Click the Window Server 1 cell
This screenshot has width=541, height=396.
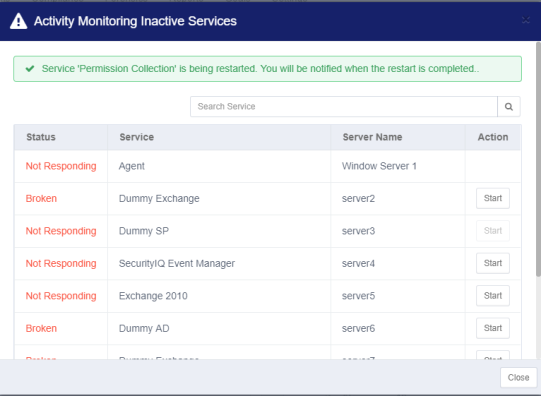(379, 166)
